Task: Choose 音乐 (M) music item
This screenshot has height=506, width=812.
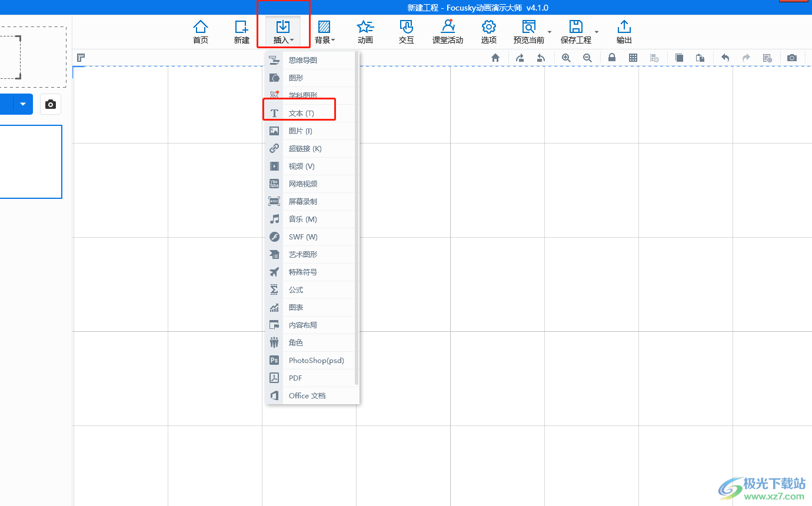Action: pyautogui.click(x=311, y=219)
